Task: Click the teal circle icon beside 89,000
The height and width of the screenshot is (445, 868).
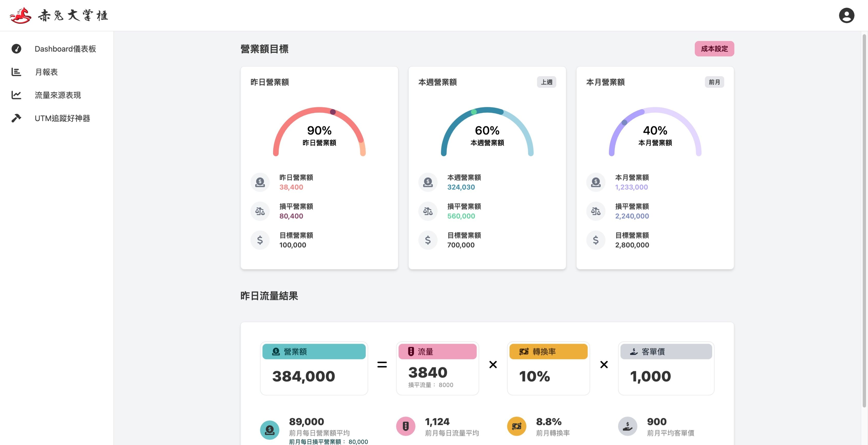Action: tap(269, 430)
